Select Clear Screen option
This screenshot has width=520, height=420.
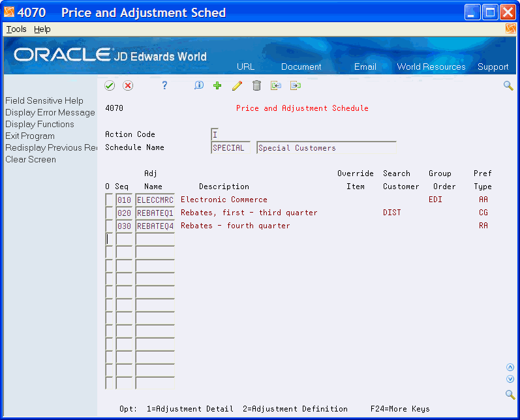(x=31, y=159)
